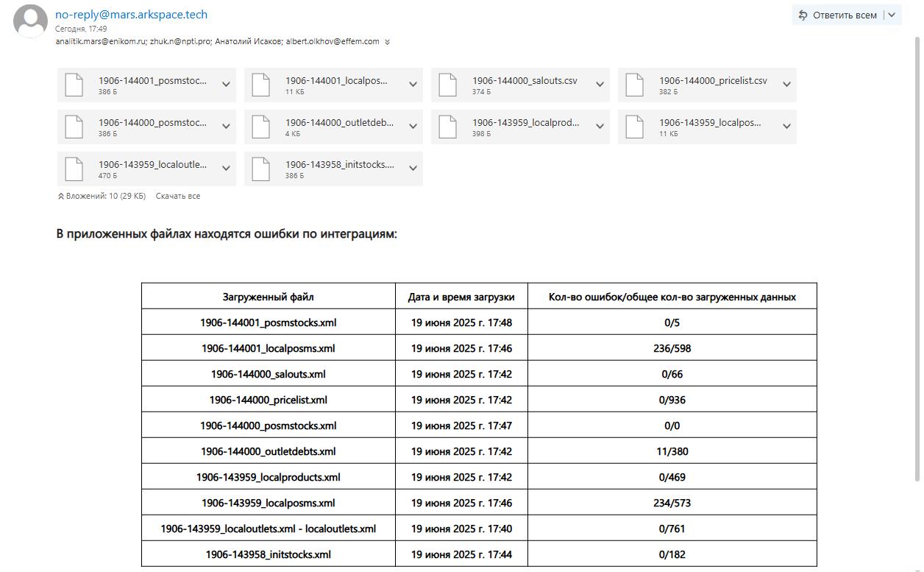Open dropdown for 1906-144001_localposms attachment
This screenshot has height=572, width=924.
pyautogui.click(x=413, y=85)
